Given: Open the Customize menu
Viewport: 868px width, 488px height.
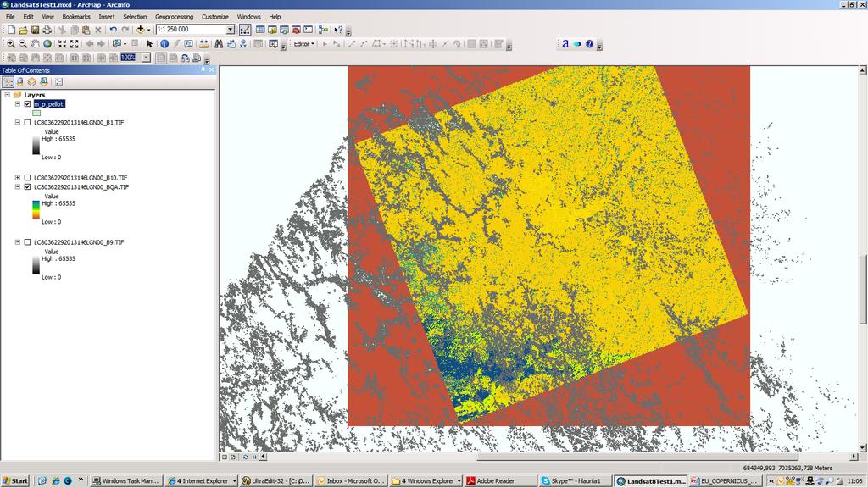Looking at the screenshot, I should 214,17.
